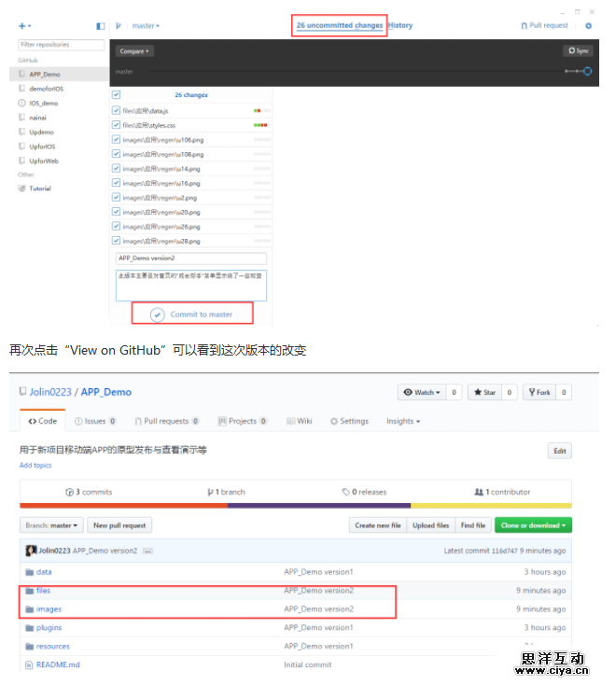616x685 pixels.
Task: Switch to the Pull requests tab
Action: pyautogui.click(x=166, y=421)
